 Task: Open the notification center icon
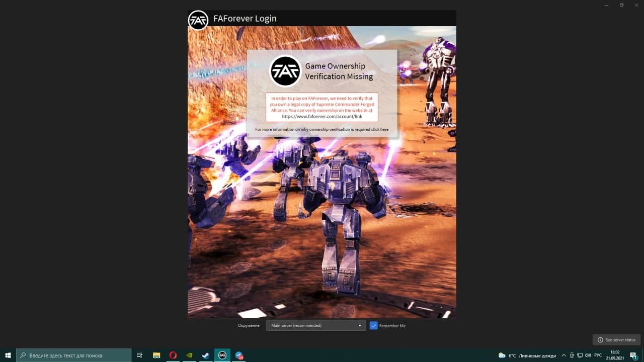(x=634, y=355)
